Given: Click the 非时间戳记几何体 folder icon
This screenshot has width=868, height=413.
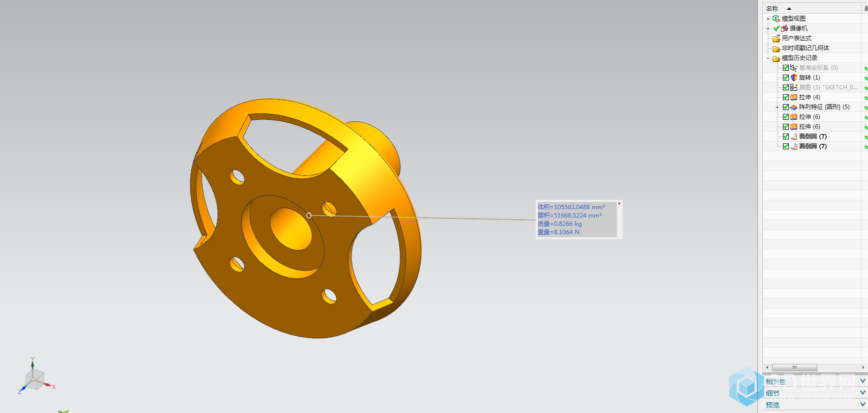Looking at the screenshot, I should 776,48.
